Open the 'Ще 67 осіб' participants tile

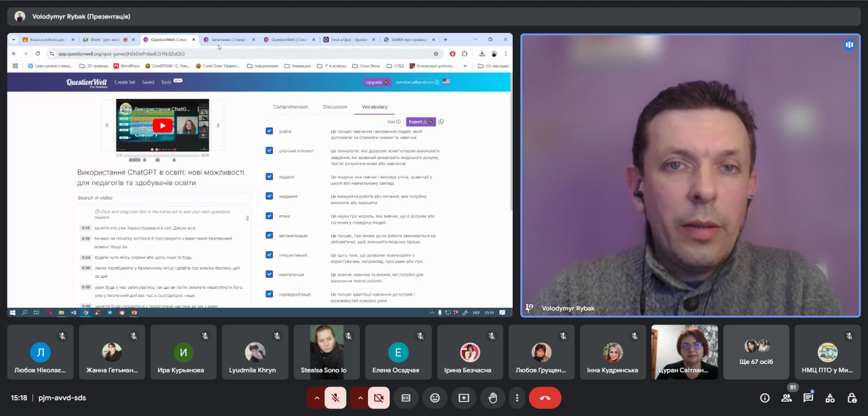coord(756,352)
